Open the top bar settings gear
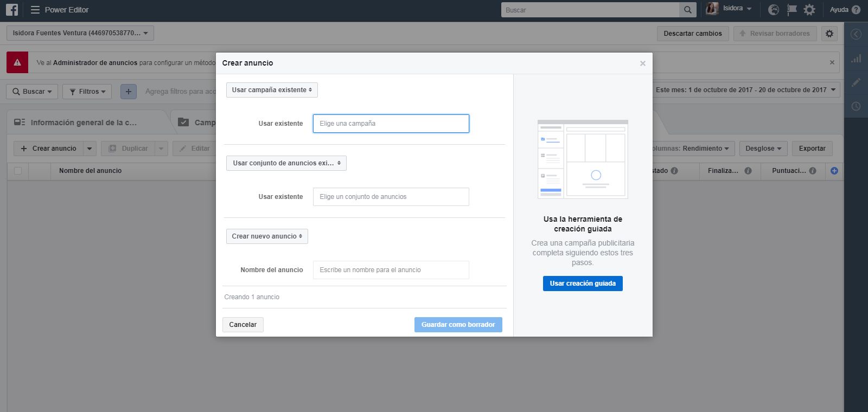The height and width of the screenshot is (412, 868). (x=809, y=10)
